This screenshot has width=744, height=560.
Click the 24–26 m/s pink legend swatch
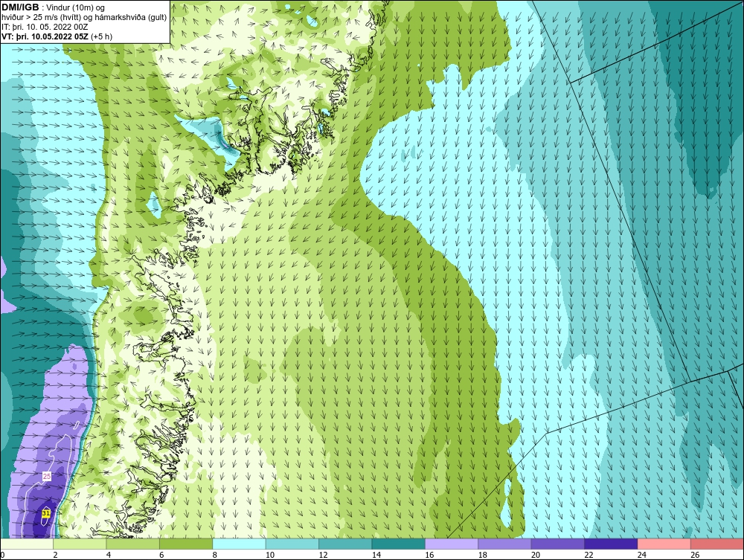pos(664,544)
